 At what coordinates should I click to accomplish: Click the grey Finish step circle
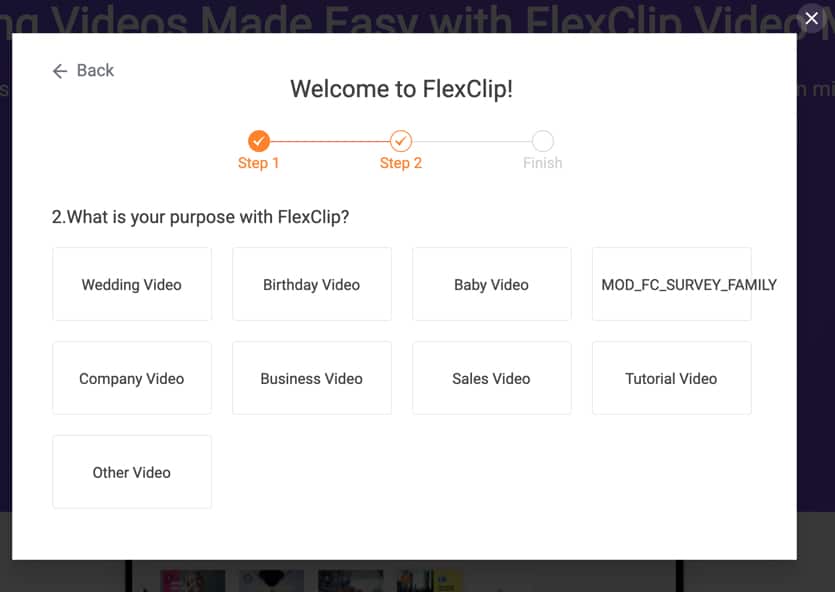coord(542,141)
